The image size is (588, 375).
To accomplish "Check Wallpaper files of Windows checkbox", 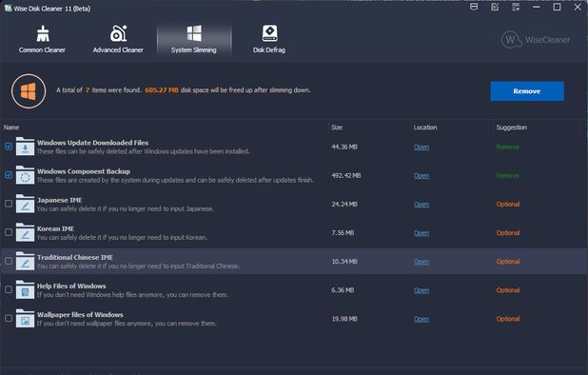I will tap(9, 319).
